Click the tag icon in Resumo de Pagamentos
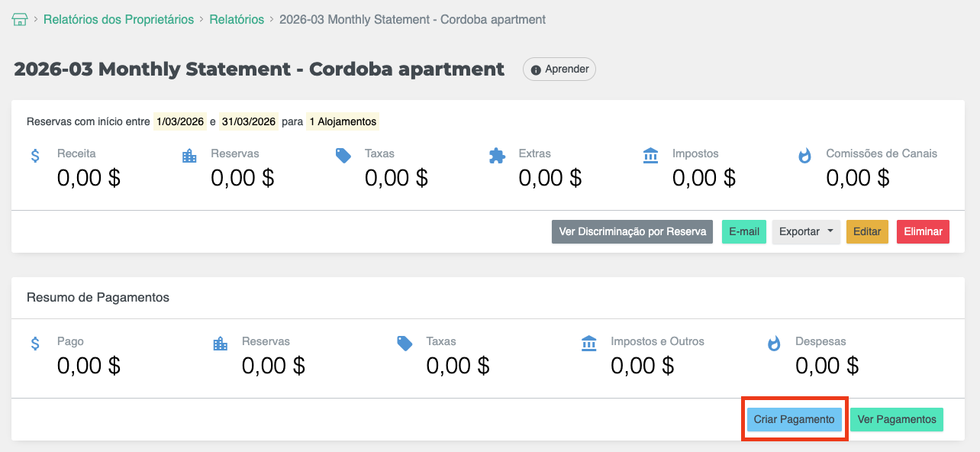The width and height of the screenshot is (980, 452). point(405,344)
